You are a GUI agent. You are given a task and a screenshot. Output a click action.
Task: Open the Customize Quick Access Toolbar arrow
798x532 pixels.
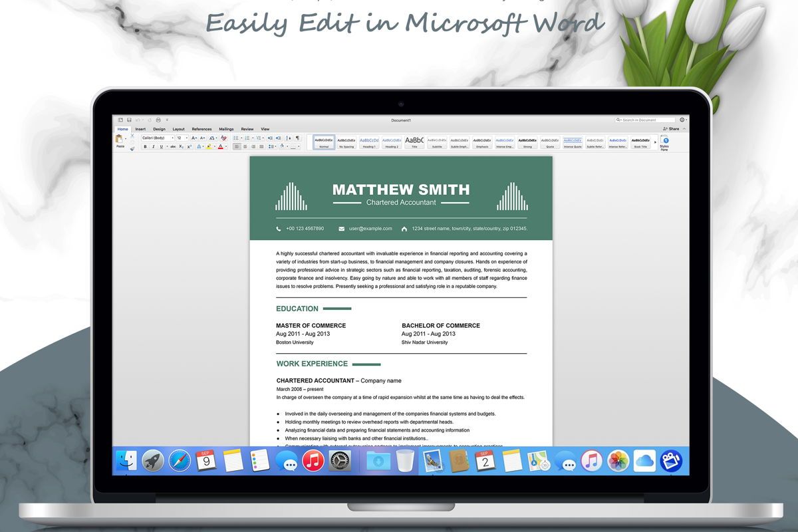167,120
